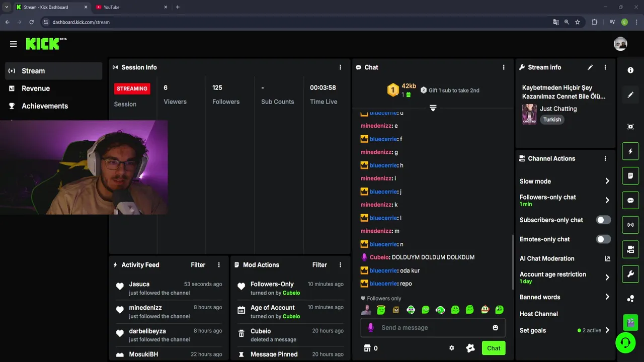Toggle the wrench stream info rail icon
Image resolution: width=644 pixels, height=362 pixels.
[630, 274]
